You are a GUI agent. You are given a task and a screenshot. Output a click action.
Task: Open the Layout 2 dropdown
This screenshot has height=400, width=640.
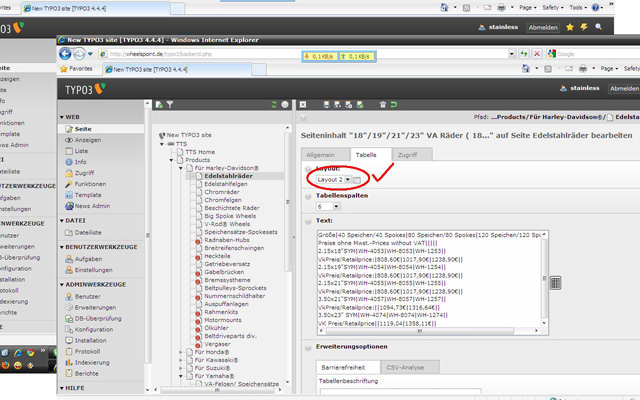pyautogui.click(x=333, y=180)
